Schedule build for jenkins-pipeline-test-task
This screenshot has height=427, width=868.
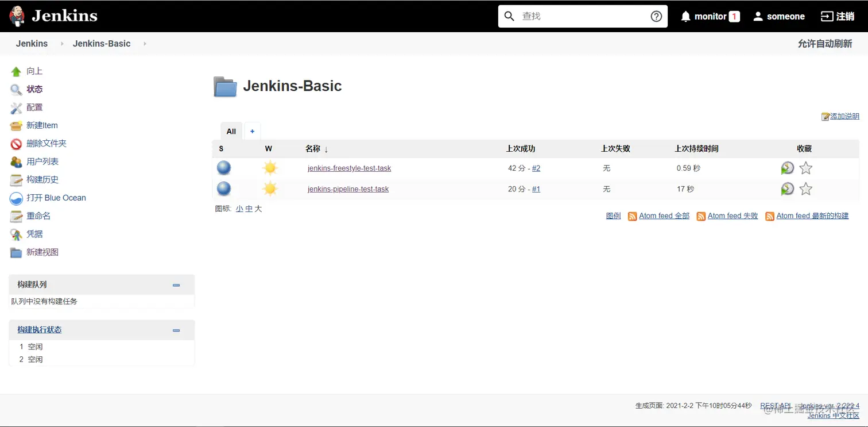coord(788,189)
